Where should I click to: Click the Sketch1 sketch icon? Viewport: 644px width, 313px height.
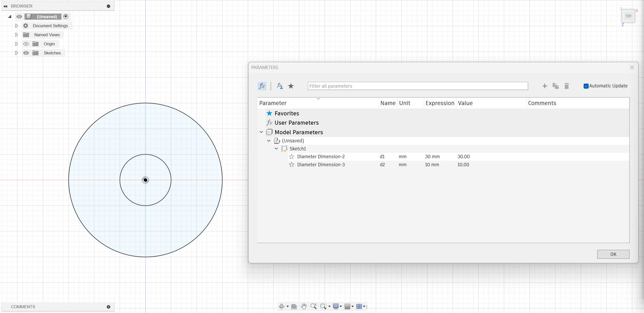click(284, 149)
